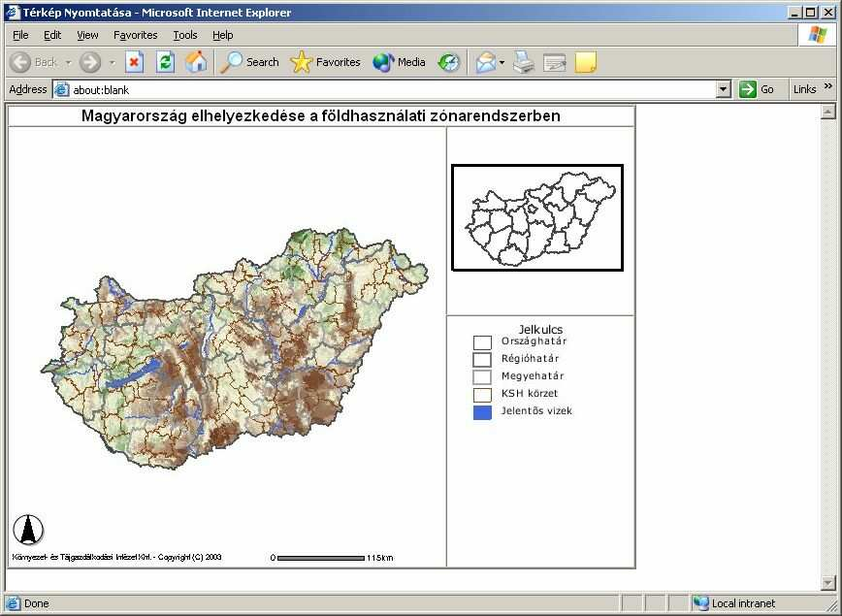Viewport: 842px width, 616px height.
Task: Click the page icon in the address bar
Action: pyautogui.click(x=62, y=89)
